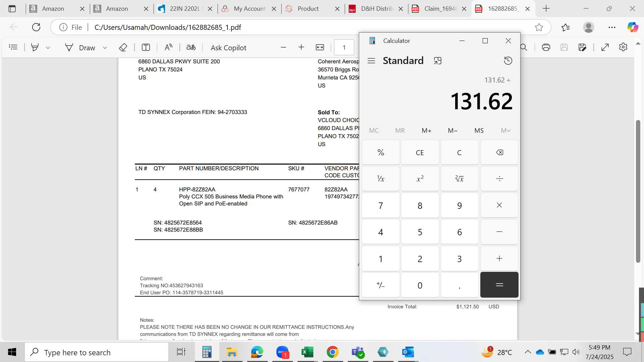Expand Draw tool options chevron
644x362 pixels.
105,48
